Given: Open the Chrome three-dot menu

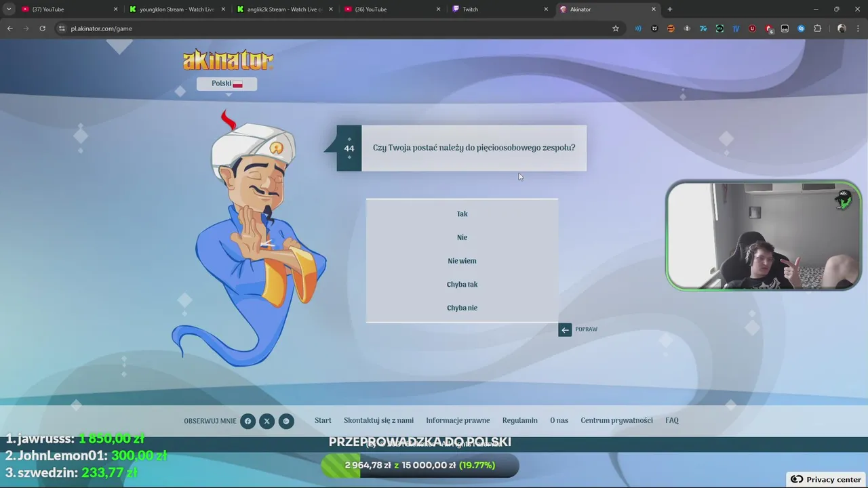Looking at the screenshot, I should tap(858, 28).
